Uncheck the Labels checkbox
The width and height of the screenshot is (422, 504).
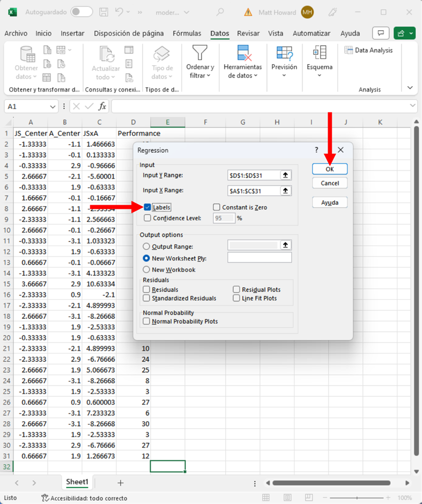[147, 207]
